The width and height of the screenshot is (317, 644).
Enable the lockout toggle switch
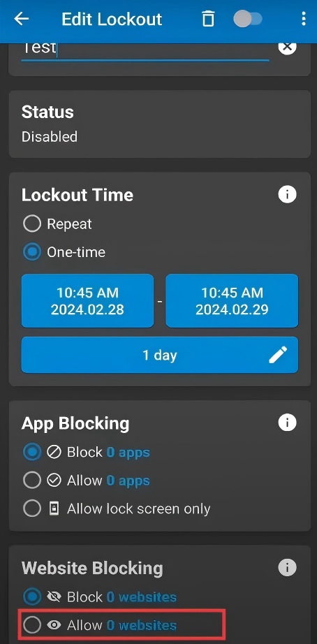tap(248, 19)
